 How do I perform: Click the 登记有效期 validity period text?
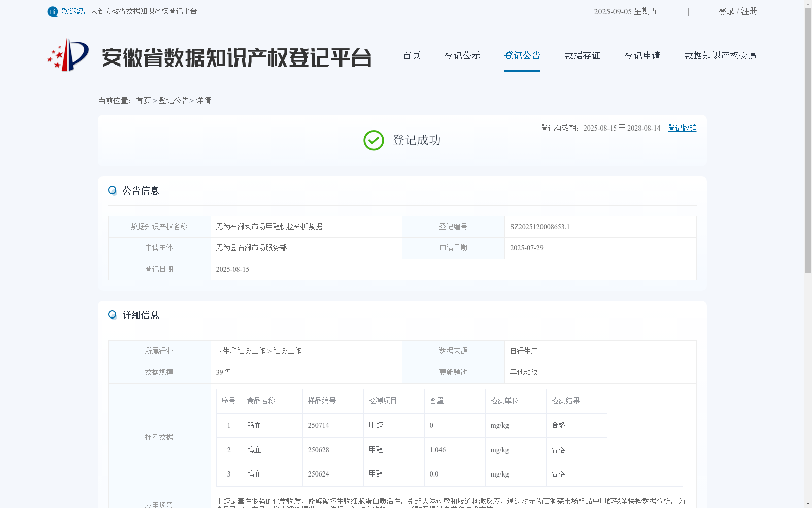click(x=600, y=128)
